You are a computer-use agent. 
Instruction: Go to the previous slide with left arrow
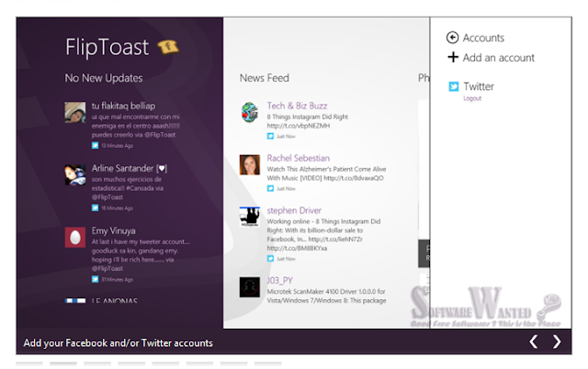pos(533,341)
